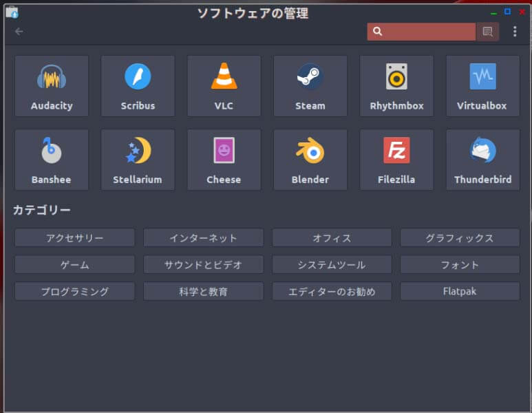The height and width of the screenshot is (413, 532).
Task: Open the サウンドとビデオ category
Action: 203,265
